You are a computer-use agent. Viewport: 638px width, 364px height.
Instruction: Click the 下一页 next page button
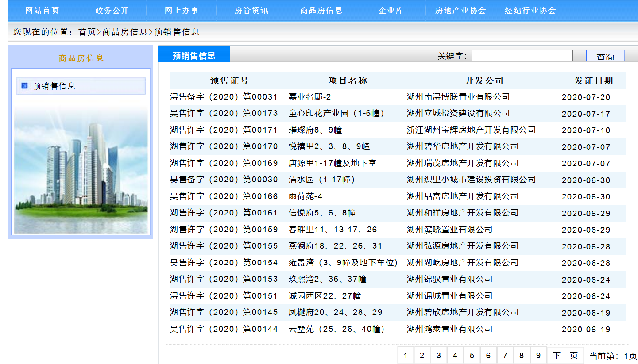point(565,355)
